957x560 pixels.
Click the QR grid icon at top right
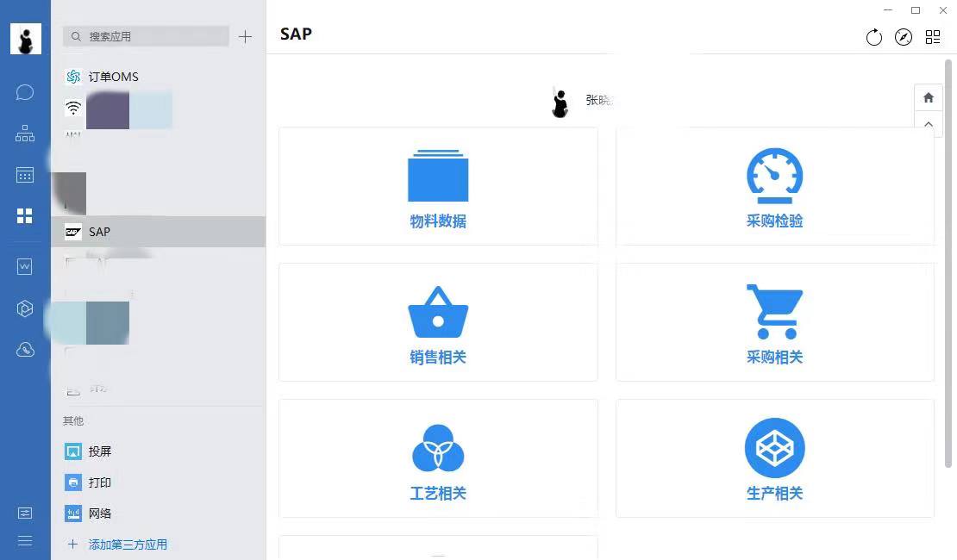pyautogui.click(x=932, y=37)
